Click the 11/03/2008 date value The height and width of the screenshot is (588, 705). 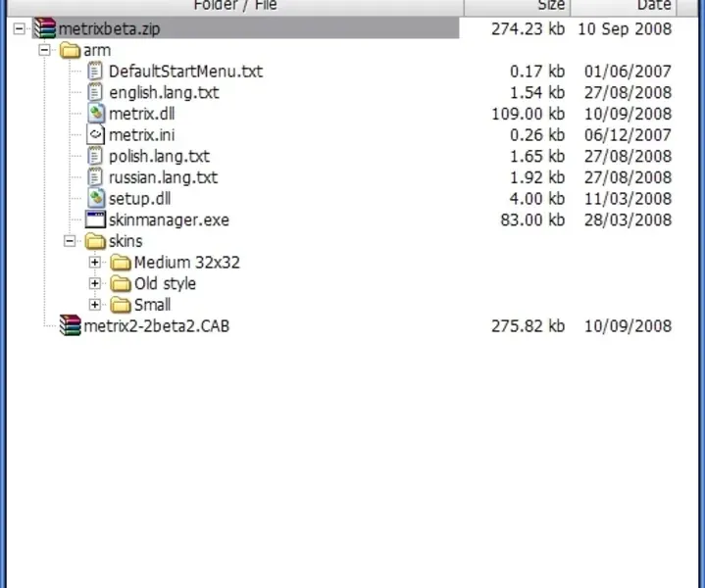pos(628,199)
